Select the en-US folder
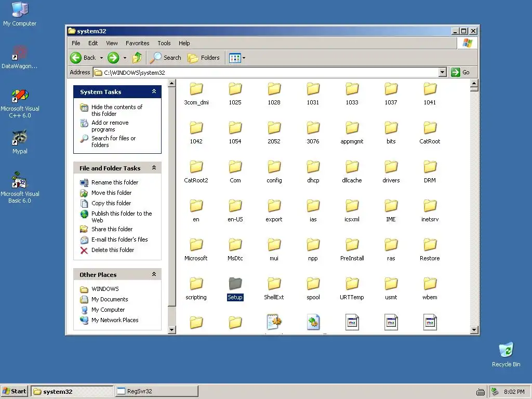The image size is (532, 399). click(x=235, y=211)
